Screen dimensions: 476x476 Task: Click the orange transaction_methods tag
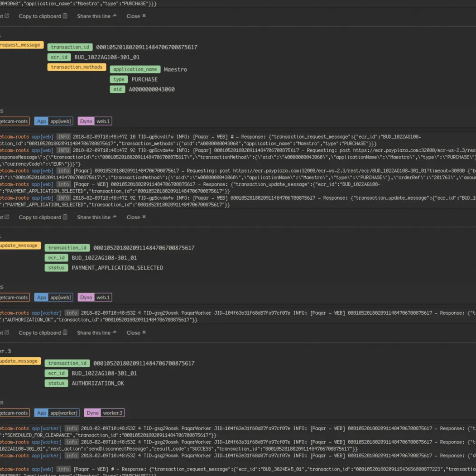(x=77, y=67)
